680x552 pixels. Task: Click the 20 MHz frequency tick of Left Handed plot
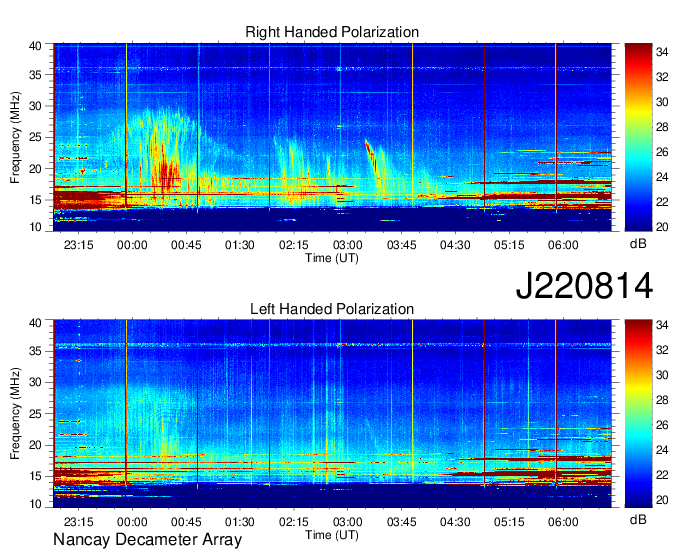[36, 445]
